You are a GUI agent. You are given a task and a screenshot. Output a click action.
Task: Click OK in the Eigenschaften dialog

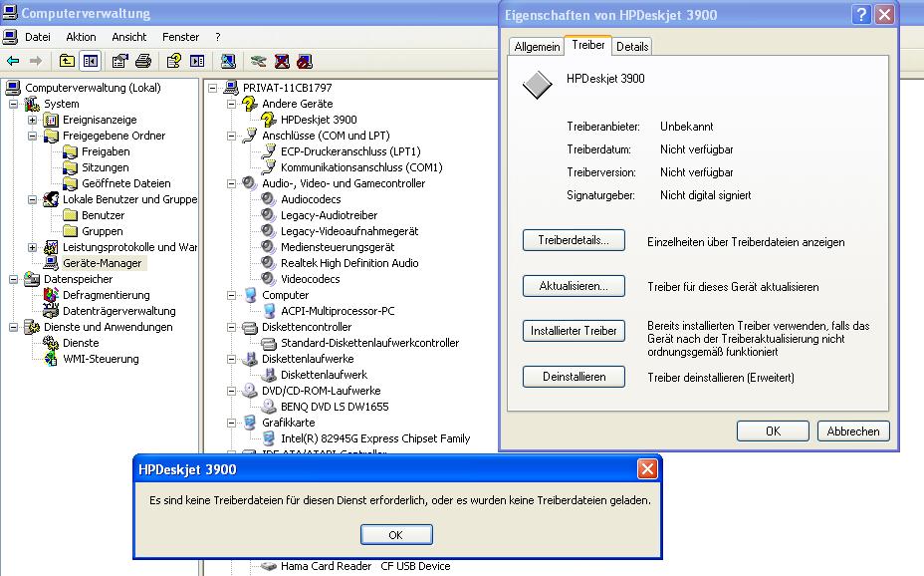[773, 431]
